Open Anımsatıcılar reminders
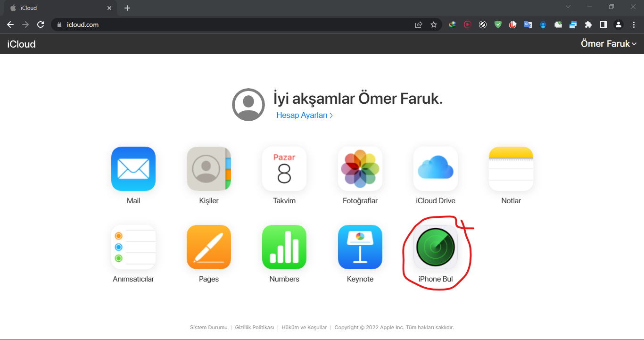This screenshot has height=340, width=644. pyautogui.click(x=133, y=247)
